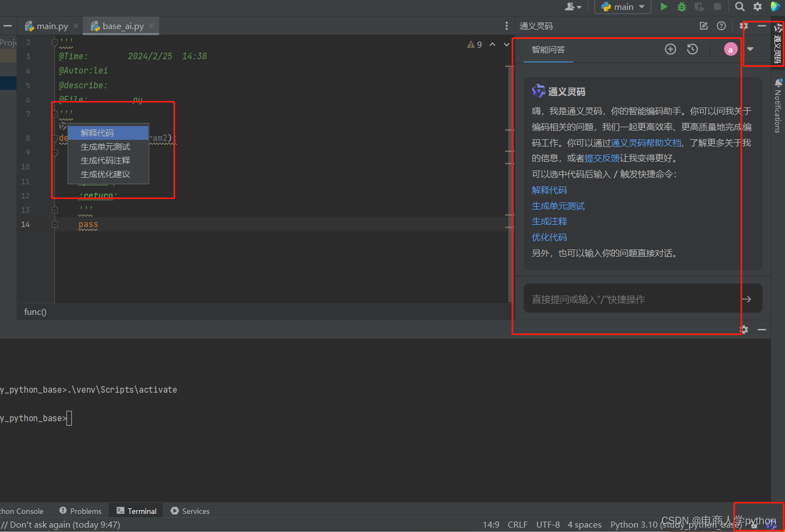Hide the terminal panel with the minus icon

point(762,330)
